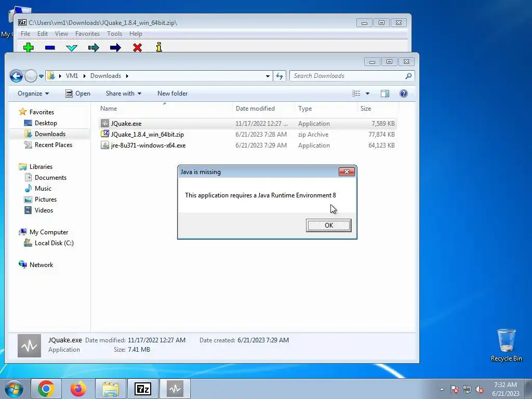Open Videos library
The height and width of the screenshot is (399, 532).
click(x=44, y=210)
